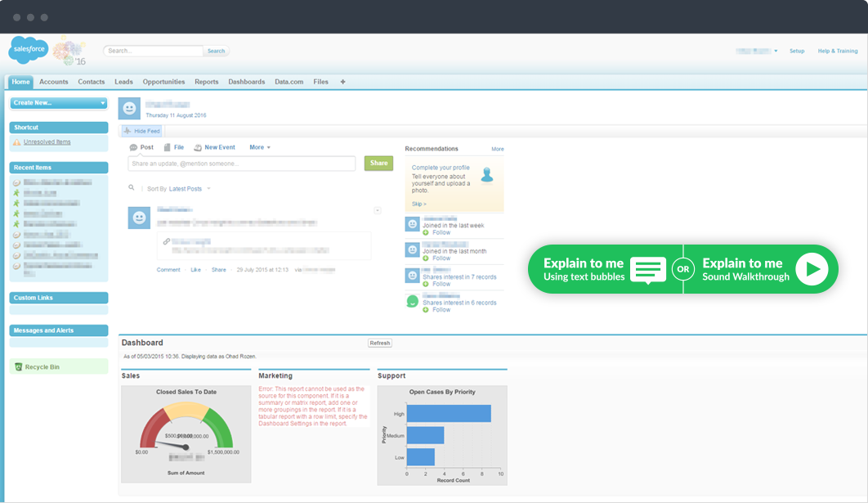Click the green plus under Joined in the last week
Image resolution: width=868 pixels, height=503 pixels.
click(426, 232)
